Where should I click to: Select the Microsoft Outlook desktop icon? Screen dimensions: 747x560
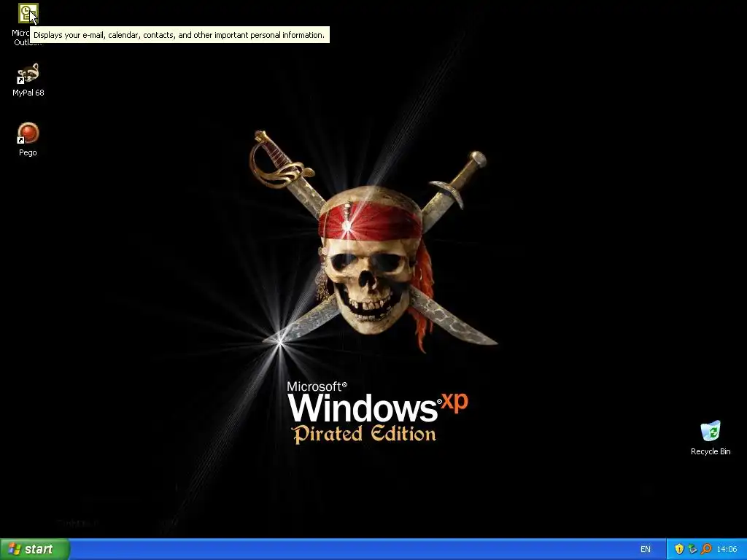[x=28, y=13]
